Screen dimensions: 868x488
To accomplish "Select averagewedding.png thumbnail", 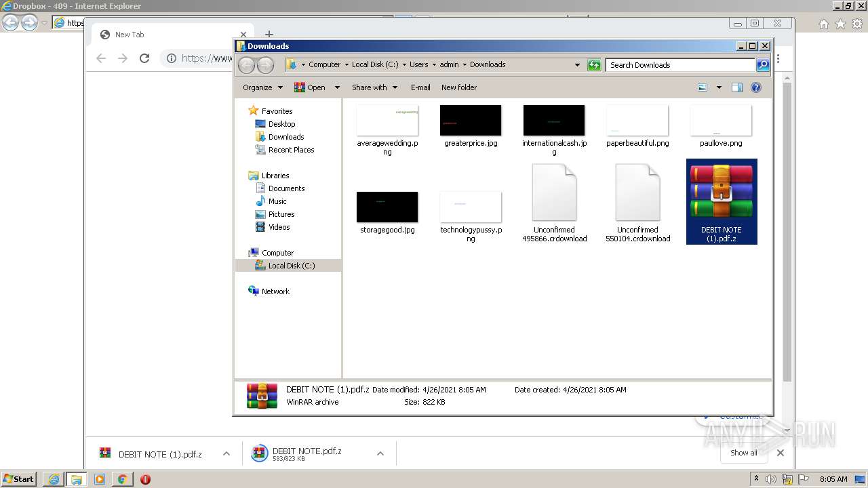I will (x=387, y=121).
